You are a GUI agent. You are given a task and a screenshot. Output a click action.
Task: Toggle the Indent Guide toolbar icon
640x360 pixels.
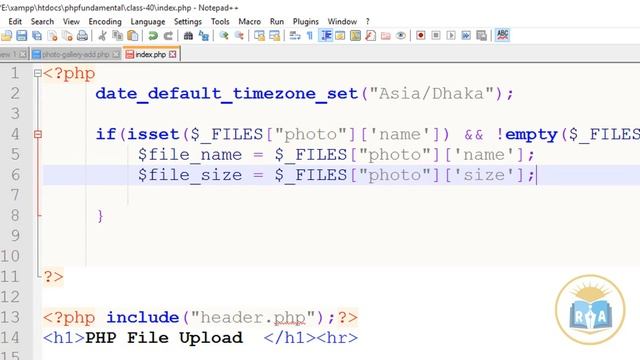click(x=325, y=36)
